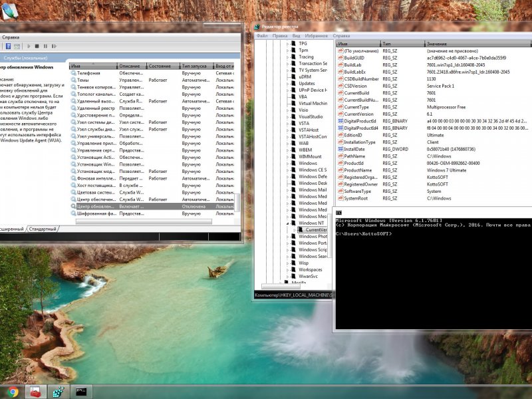Open the Правка menu in Registry Editor
This screenshot has height=399, width=532.
pos(280,36)
